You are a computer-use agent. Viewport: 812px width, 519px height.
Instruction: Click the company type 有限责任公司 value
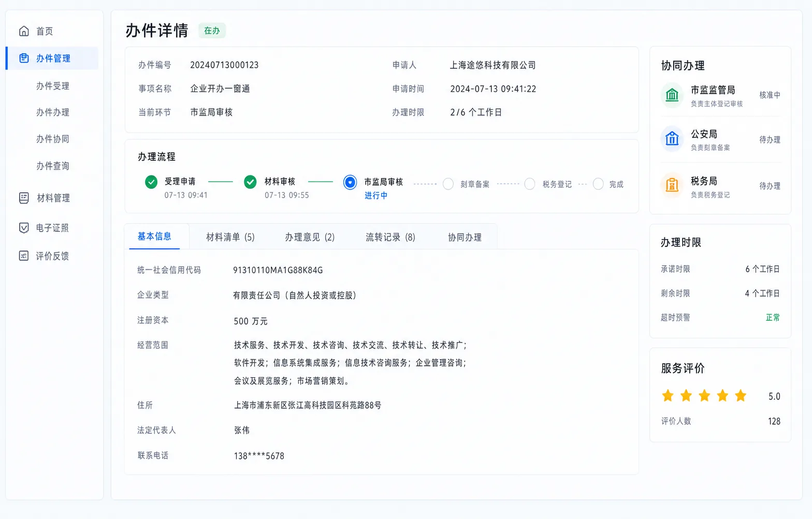click(295, 295)
